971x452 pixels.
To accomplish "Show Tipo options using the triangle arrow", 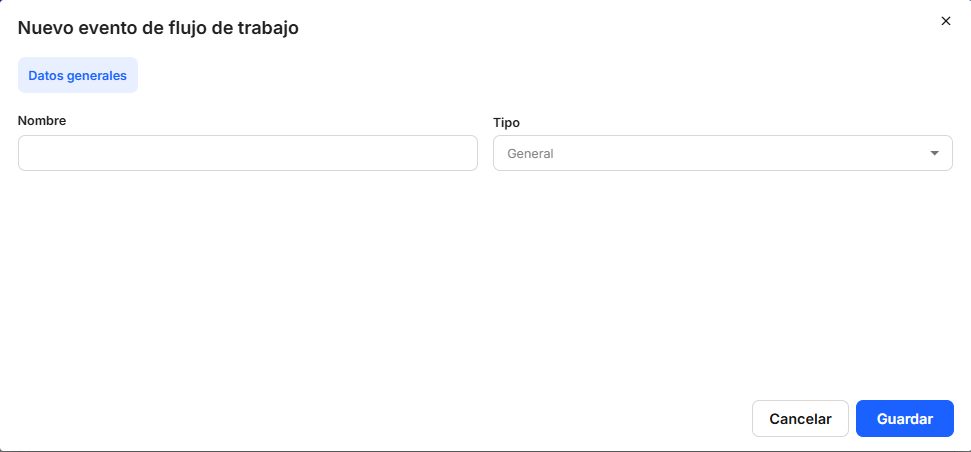I will 934,154.
